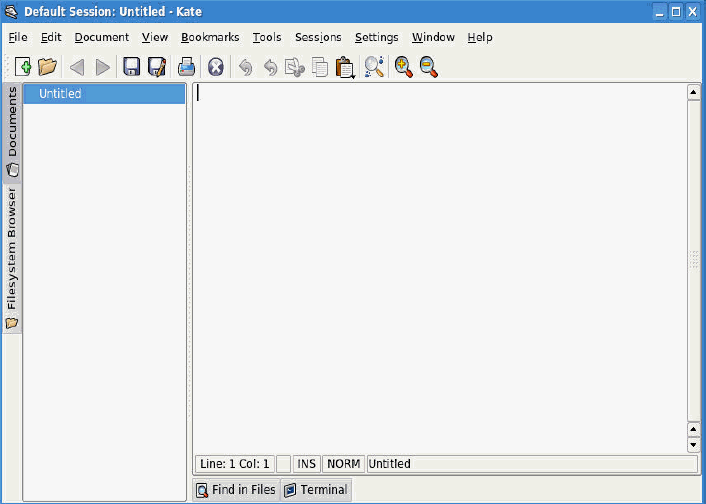Open the File menu

coord(18,37)
